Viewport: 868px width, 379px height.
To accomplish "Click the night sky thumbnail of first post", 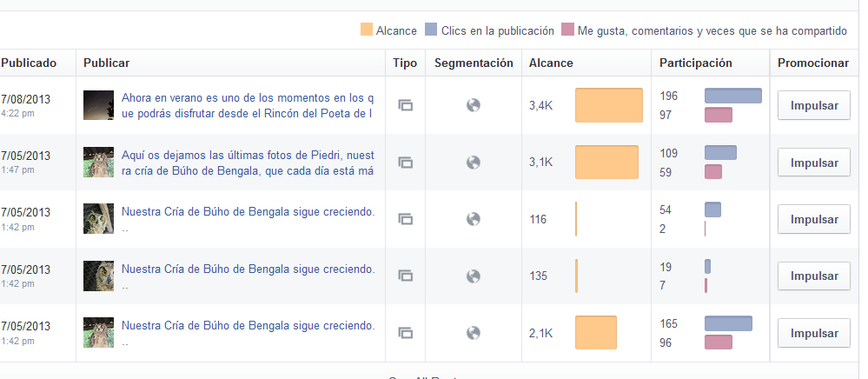I will click(x=98, y=105).
